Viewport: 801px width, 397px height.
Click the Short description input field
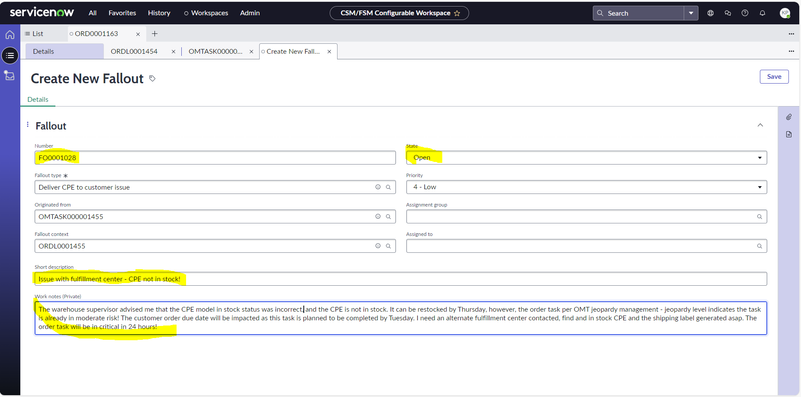pyautogui.click(x=400, y=279)
